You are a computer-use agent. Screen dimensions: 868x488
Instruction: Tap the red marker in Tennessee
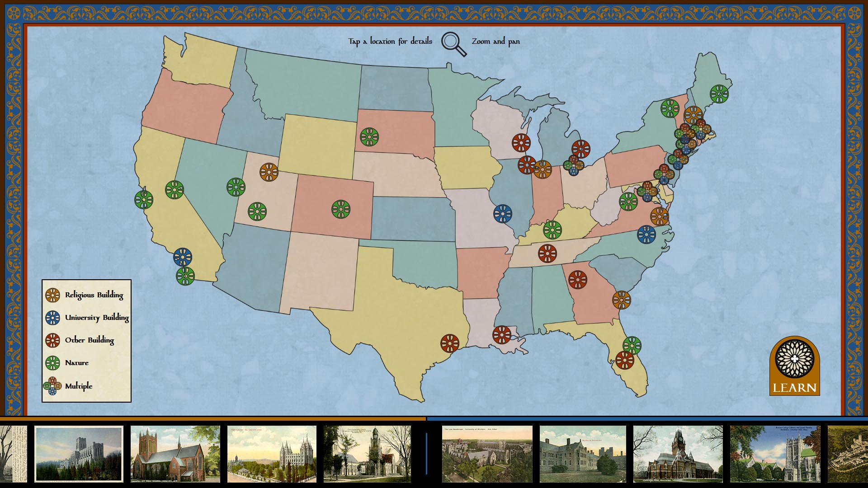(x=547, y=253)
